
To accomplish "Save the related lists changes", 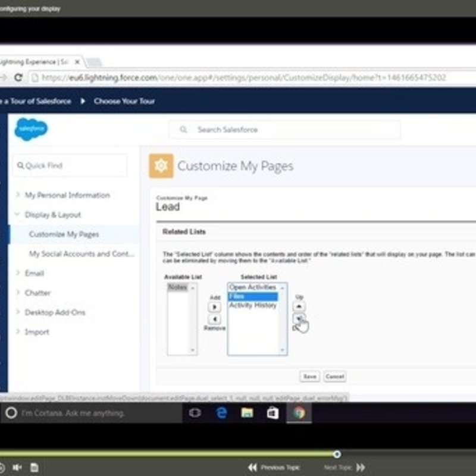I will (x=309, y=377).
